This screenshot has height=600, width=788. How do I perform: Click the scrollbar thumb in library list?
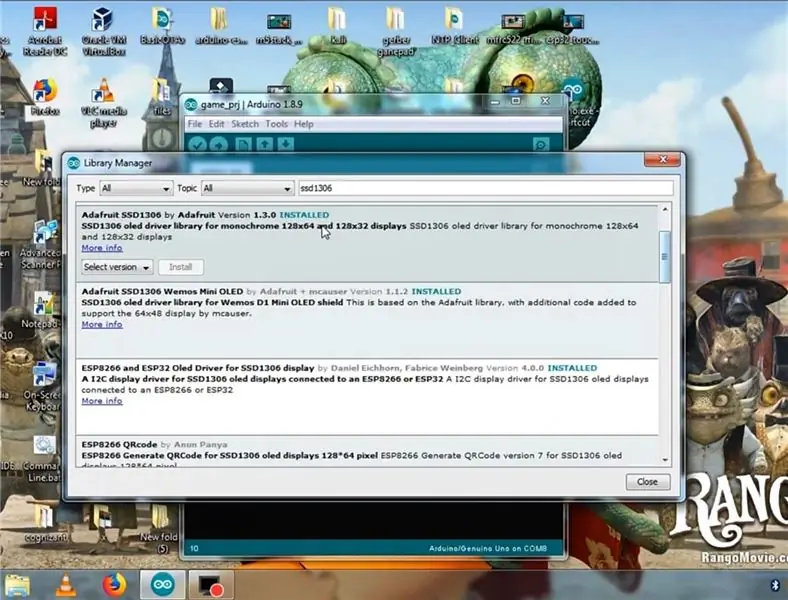coord(664,256)
